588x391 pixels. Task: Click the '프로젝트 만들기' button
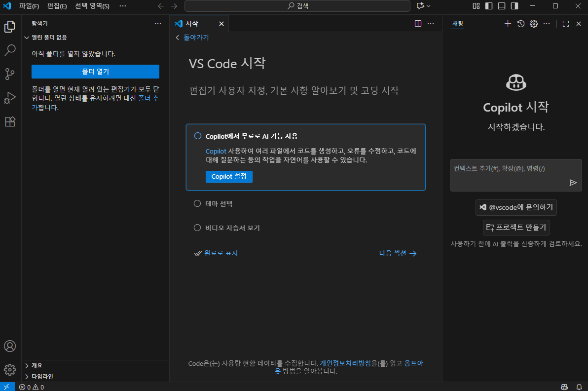(x=516, y=228)
